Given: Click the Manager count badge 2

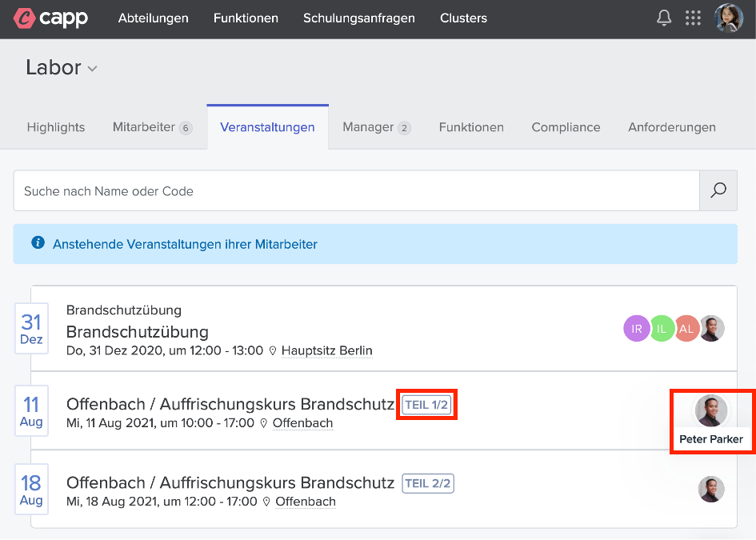Looking at the screenshot, I should click(x=404, y=128).
